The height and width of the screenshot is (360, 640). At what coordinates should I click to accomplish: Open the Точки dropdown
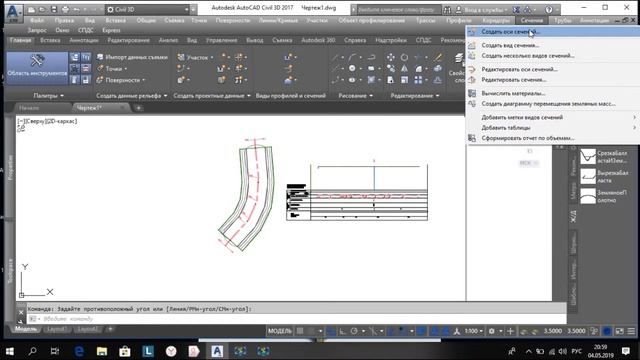click(x=112, y=69)
